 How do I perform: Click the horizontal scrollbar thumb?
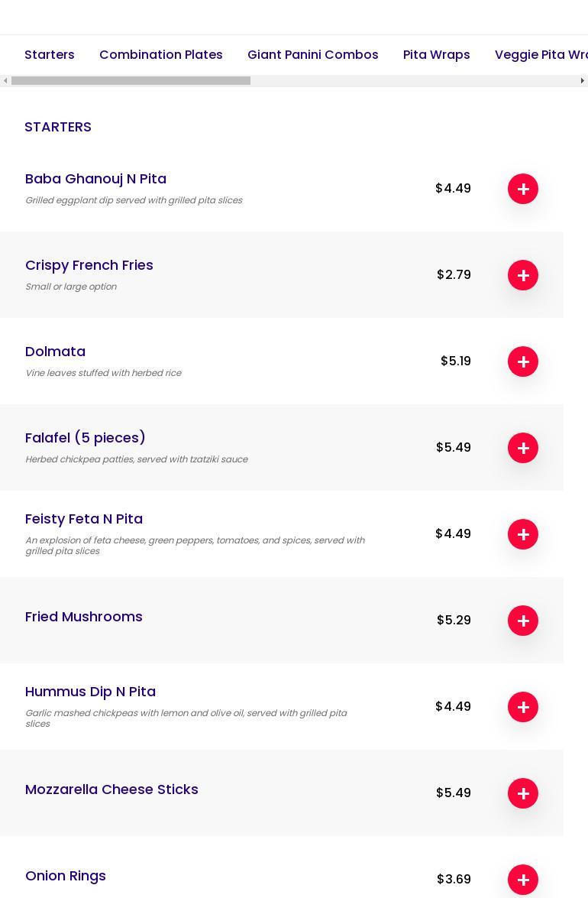(131, 81)
